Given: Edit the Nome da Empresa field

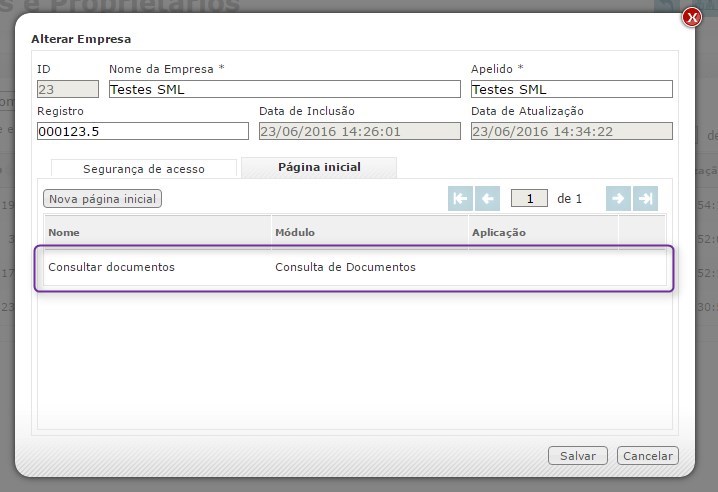Looking at the screenshot, I should click(284, 89).
